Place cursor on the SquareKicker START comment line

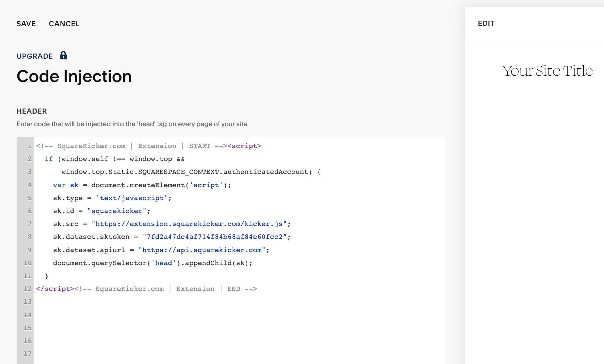coord(131,146)
